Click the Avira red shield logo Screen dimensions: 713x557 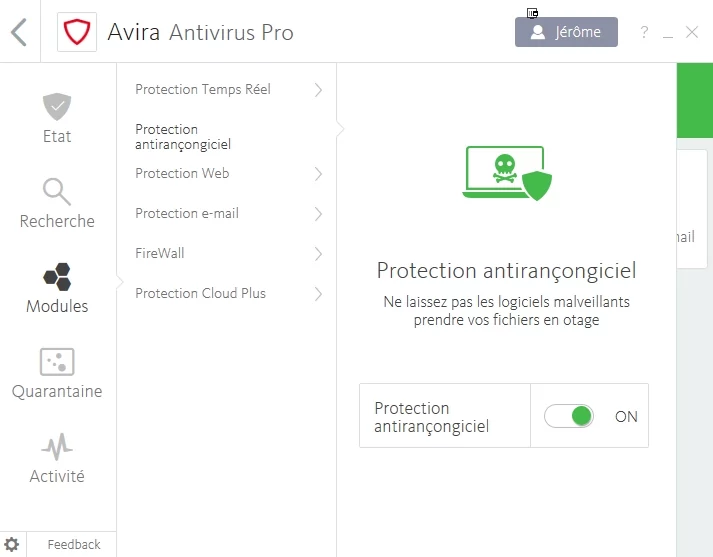coord(77,32)
